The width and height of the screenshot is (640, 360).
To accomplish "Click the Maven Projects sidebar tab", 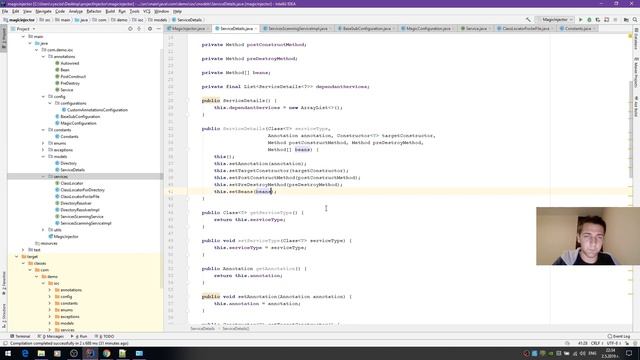I will point(636,73).
